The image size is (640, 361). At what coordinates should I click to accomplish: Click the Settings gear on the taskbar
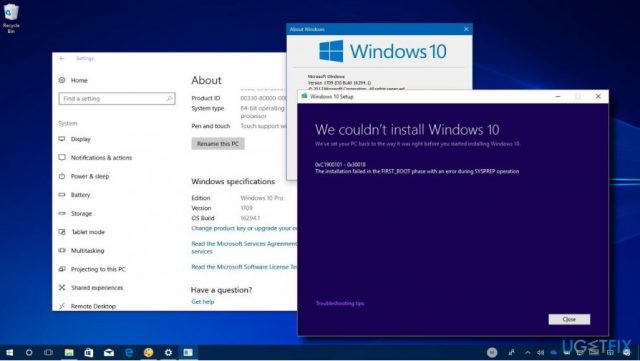[168, 352]
